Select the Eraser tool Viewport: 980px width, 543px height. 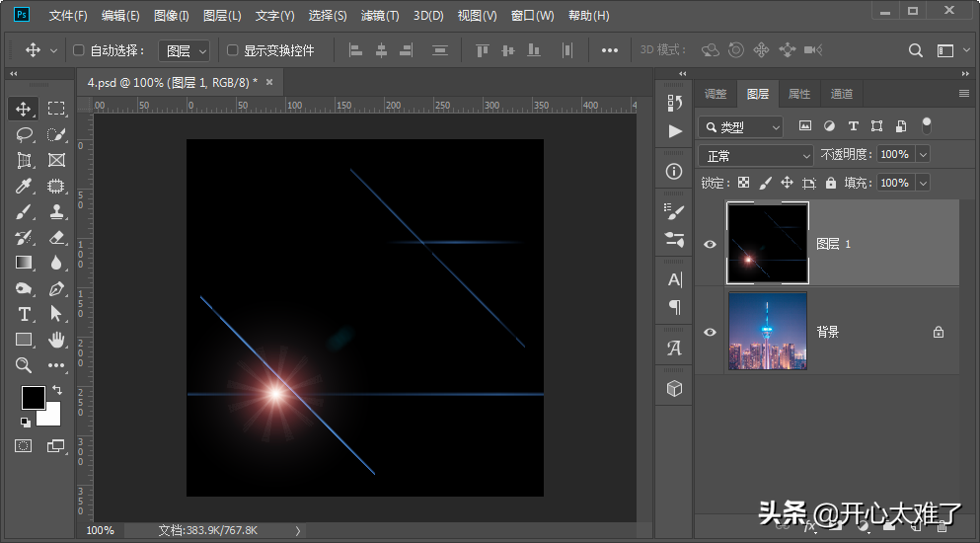(x=56, y=237)
